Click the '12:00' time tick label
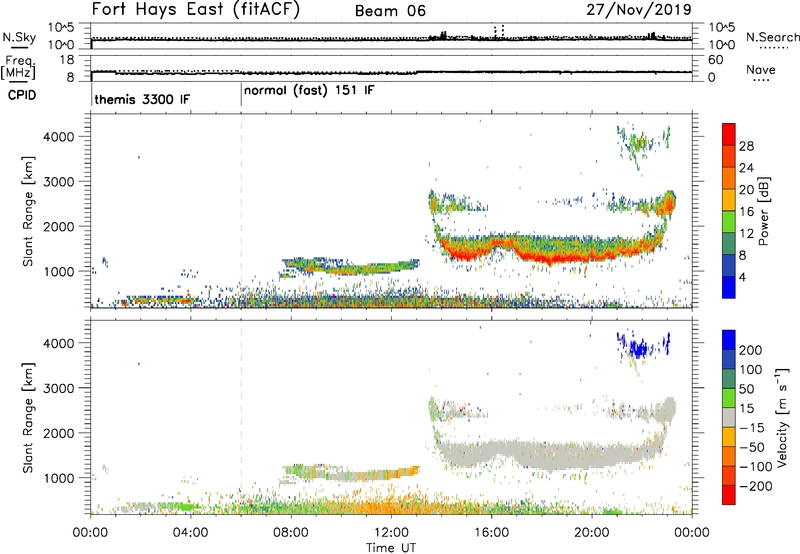 coord(391,533)
